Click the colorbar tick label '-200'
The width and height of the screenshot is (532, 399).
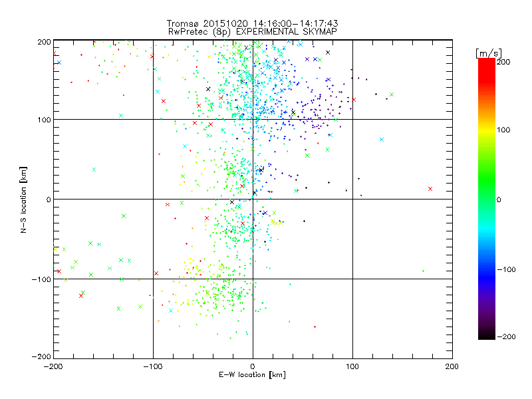click(506, 336)
